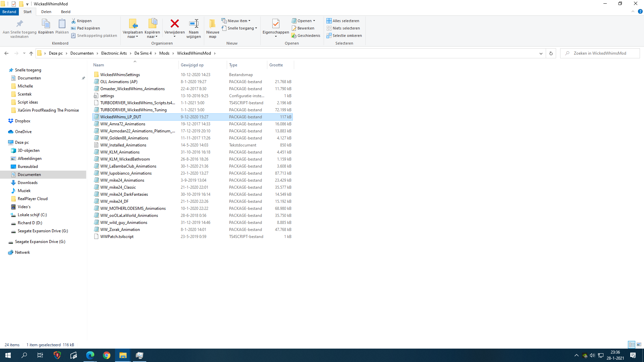
Task: Open recent locations dropdown arrow
Action: [x=24, y=53]
